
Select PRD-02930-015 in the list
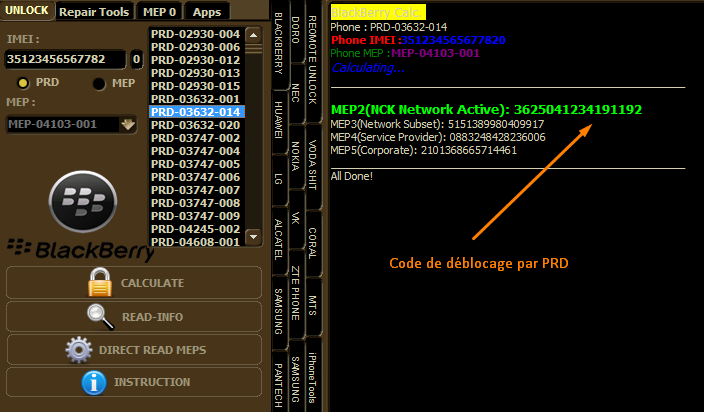tap(196, 86)
